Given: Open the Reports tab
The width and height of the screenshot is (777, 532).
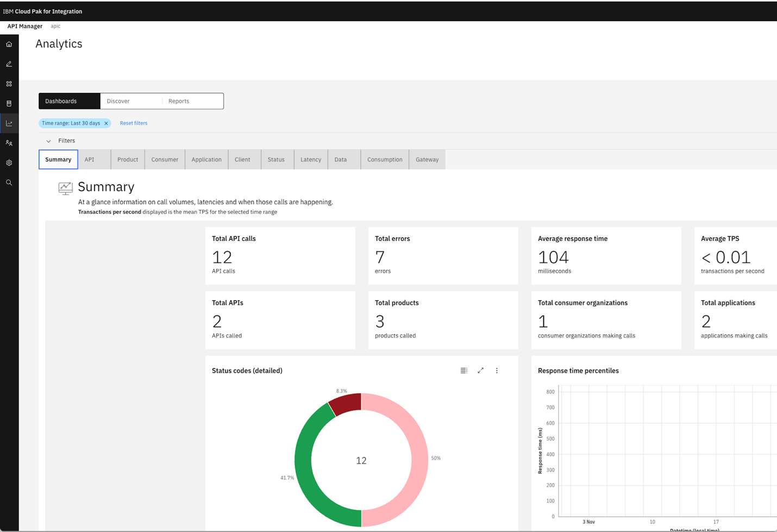Looking at the screenshot, I should [179, 101].
